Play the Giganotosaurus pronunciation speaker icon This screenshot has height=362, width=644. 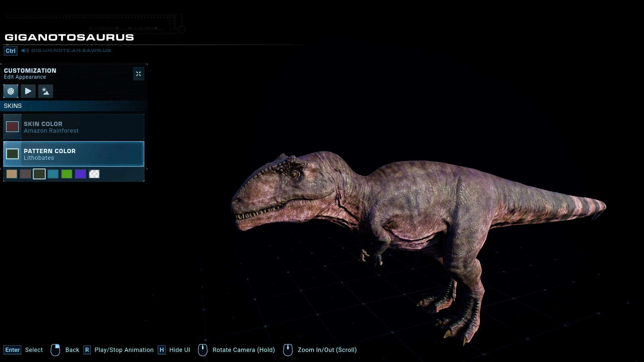(25, 51)
